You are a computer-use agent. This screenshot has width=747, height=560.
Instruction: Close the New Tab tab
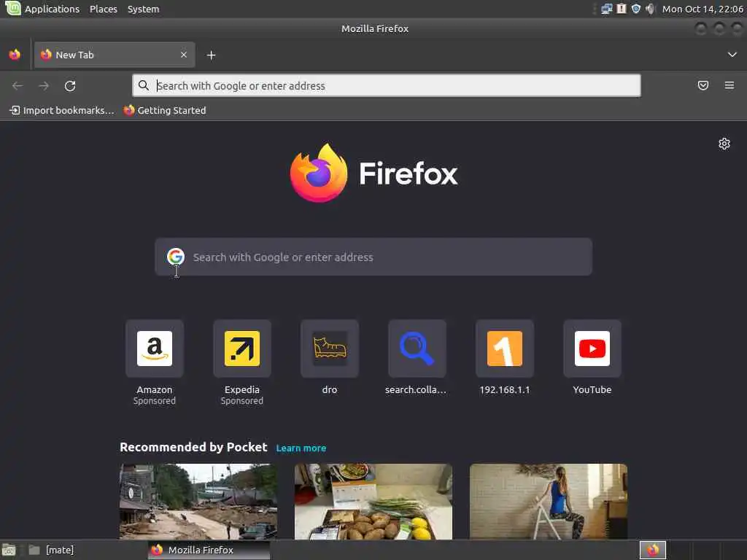click(x=183, y=55)
